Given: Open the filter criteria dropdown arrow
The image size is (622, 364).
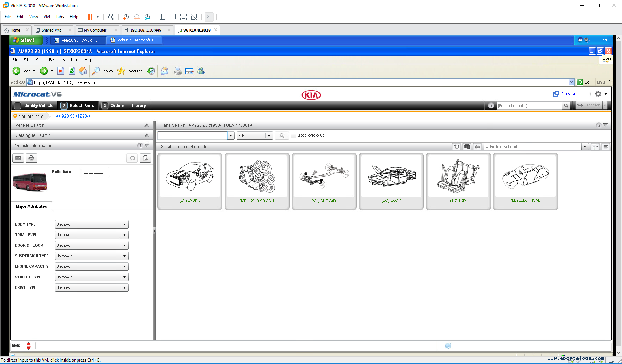Looking at the screenshot, I should click(585, 147).
